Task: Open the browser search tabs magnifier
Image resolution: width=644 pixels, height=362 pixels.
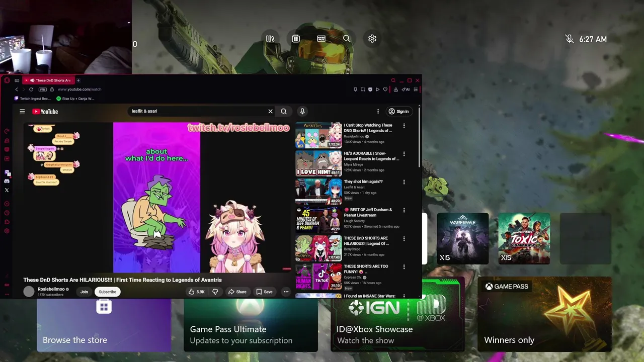Action: pyautogui.click(x=393, y=80)
